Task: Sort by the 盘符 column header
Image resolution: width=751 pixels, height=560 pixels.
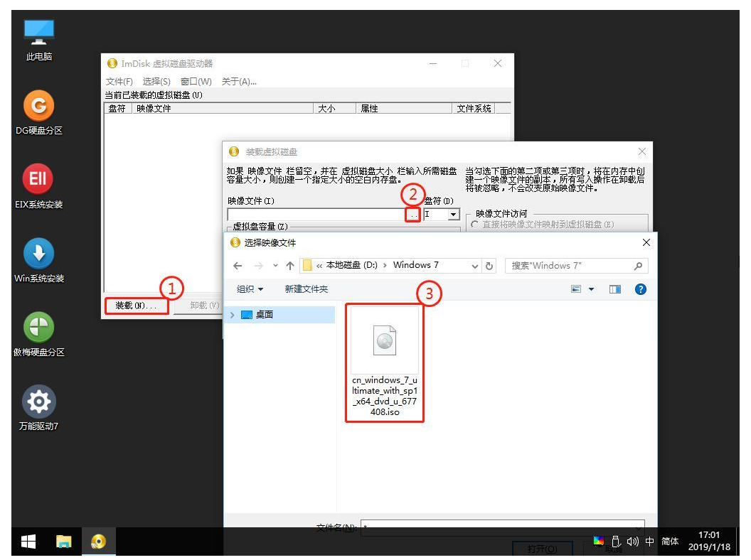Action: (x=117, y=109)
